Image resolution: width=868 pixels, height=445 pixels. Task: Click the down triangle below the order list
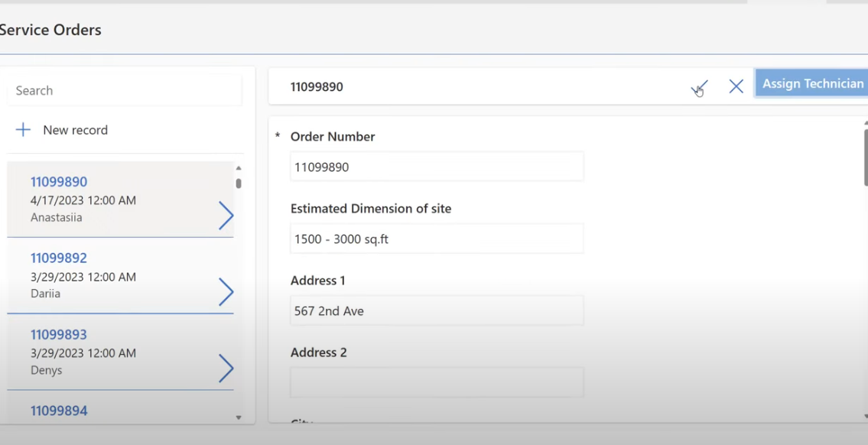click(x=238, y=417)
